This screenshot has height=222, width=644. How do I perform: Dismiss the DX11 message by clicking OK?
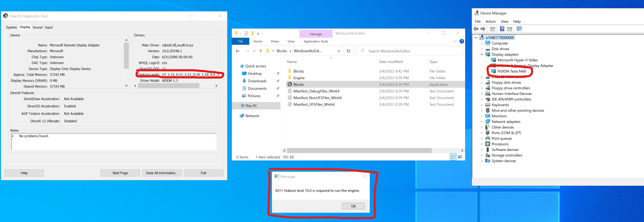[x=353, y=206]
